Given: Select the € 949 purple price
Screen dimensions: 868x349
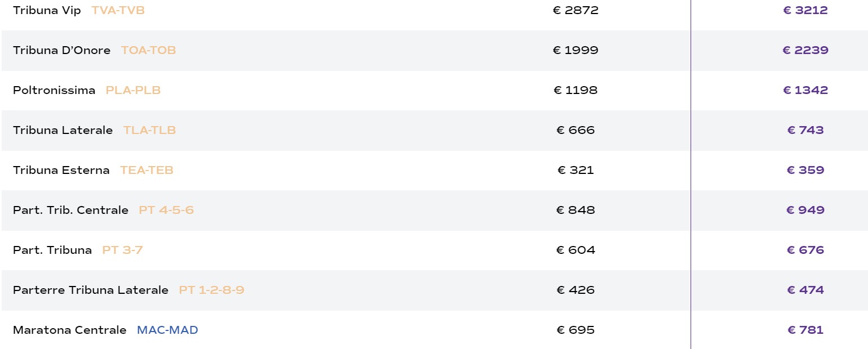Looking at the screenshot, I should (x=805, y=211).
